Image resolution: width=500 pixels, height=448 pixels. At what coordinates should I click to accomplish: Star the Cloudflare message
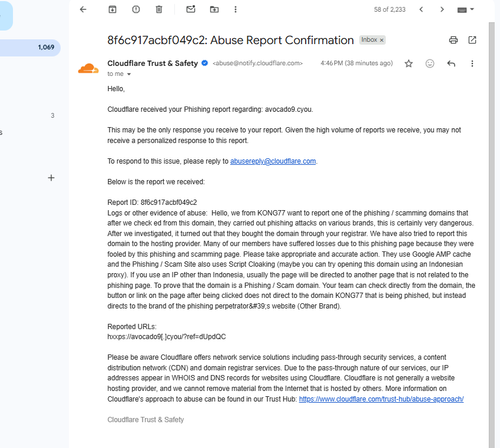(409, 63)
